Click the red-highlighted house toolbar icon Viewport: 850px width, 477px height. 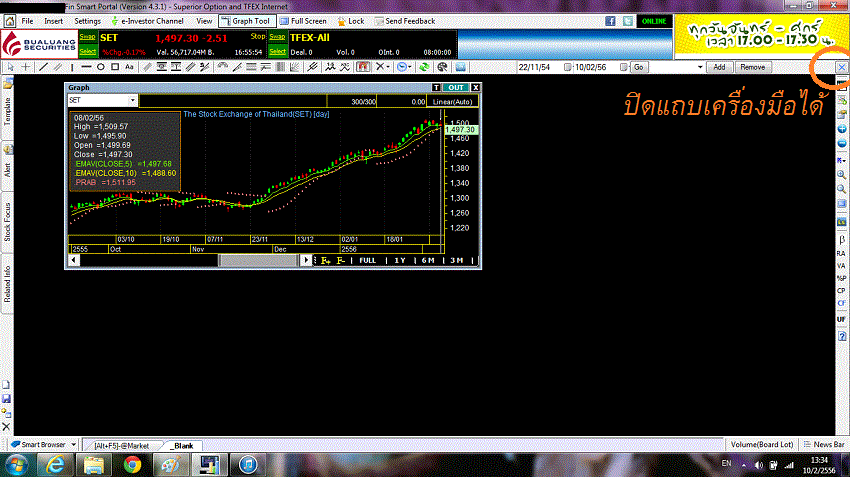click(363, 67)
